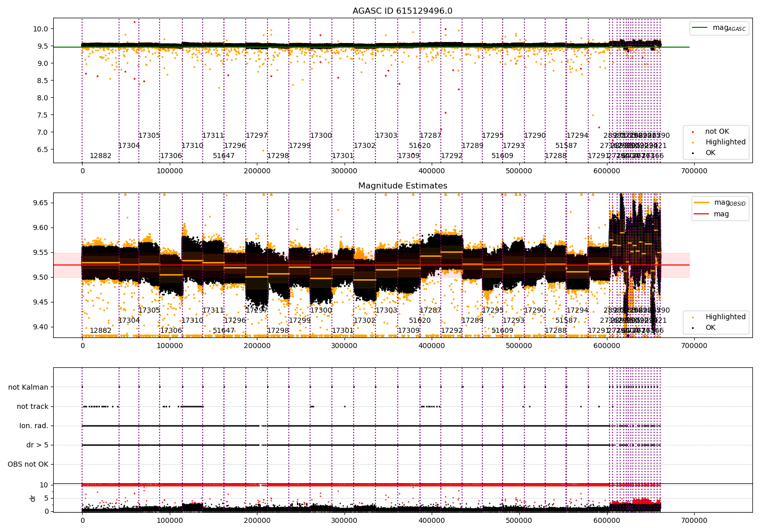Screen dimensions: 760x532
Task: Click obsid 17288 in the Magnitude Estimates plot
Action: [555, 331]
